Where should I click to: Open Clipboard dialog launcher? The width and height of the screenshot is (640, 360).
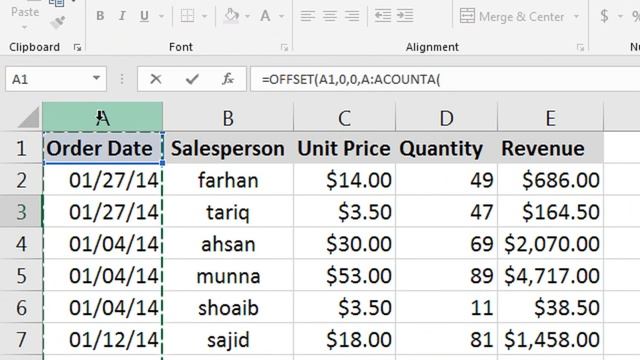77,47
